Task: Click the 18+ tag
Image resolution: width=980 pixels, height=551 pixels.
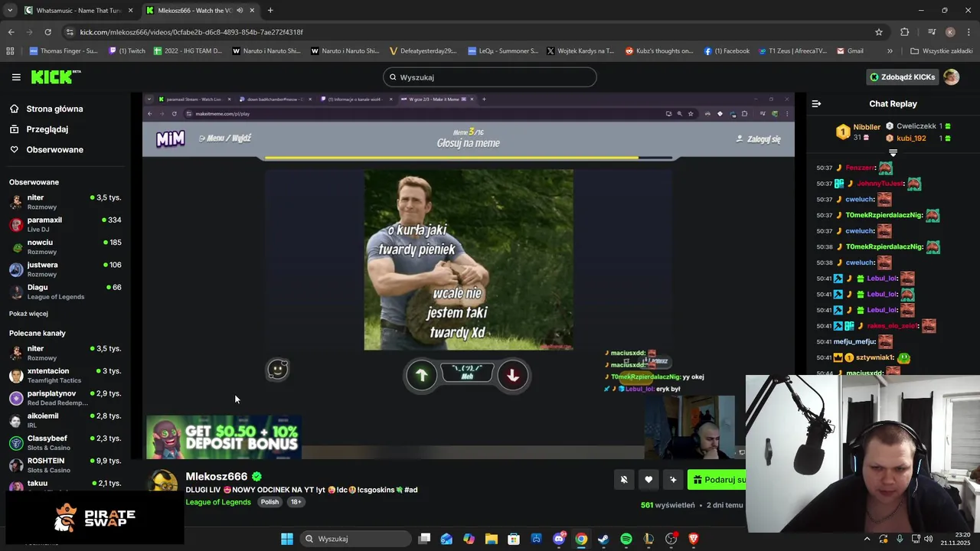Action: pyautogui.click(x=296, y=502)
